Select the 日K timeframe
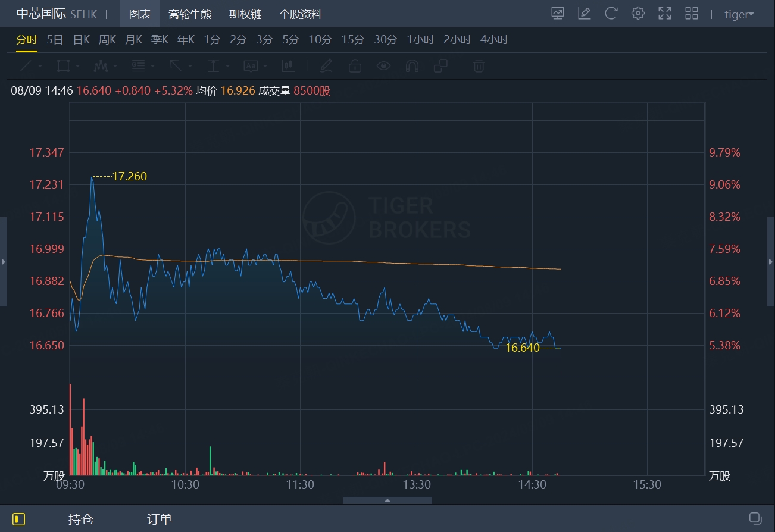 coord(82,40)
